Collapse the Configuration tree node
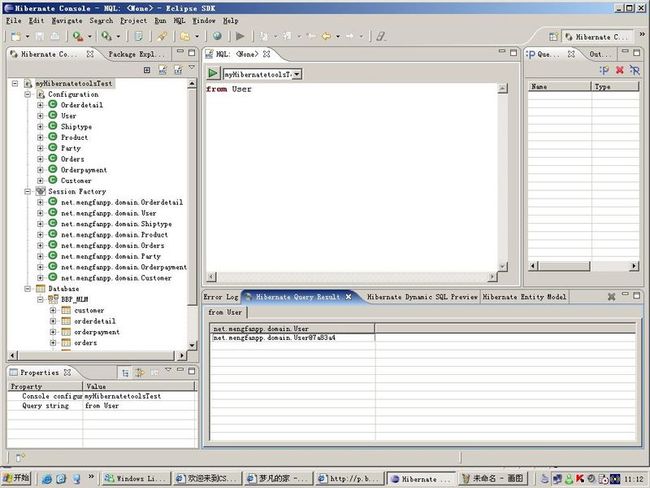This screenshot has width=650, height=488. coord(28,94)
